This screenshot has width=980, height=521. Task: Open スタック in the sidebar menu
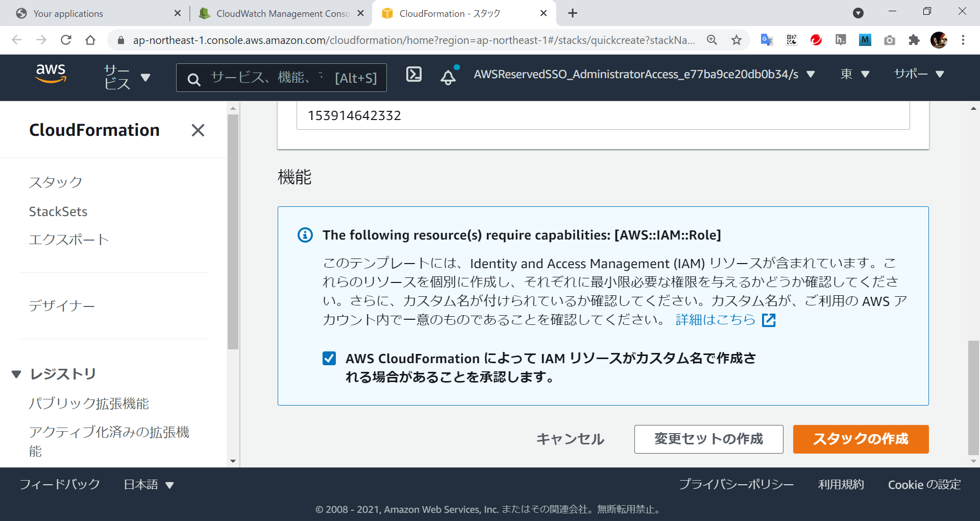pos(56,182)
